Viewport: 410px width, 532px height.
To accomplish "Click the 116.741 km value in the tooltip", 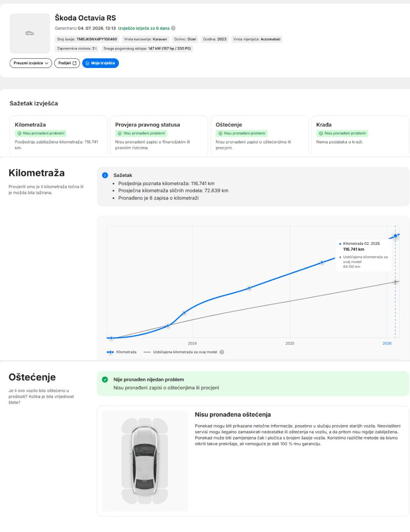I will pyautogui.click(x=354, y=249).
